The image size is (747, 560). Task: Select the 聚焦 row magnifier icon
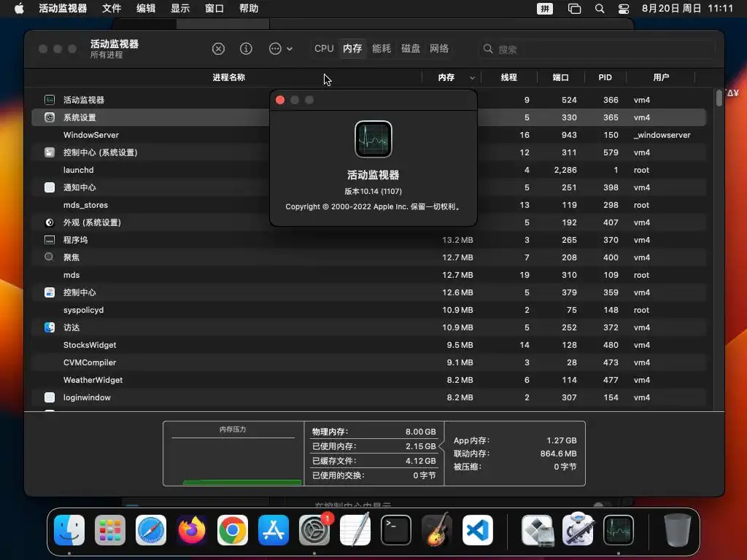click(49, 257)
